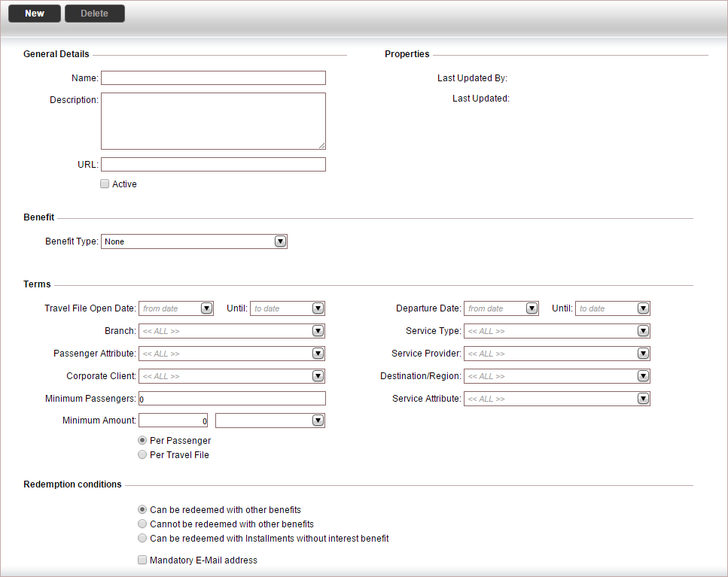Open Departure Date until to-date picker
Screen dimensions: 728x577
(x=643, y=308)
